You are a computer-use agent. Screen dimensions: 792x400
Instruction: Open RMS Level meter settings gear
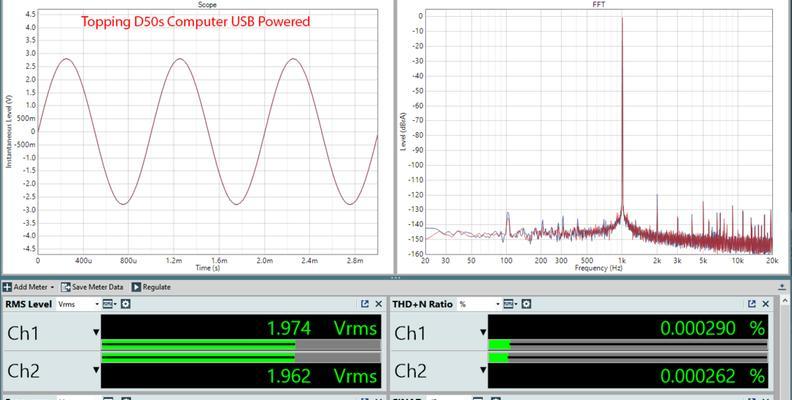point(126,304)
